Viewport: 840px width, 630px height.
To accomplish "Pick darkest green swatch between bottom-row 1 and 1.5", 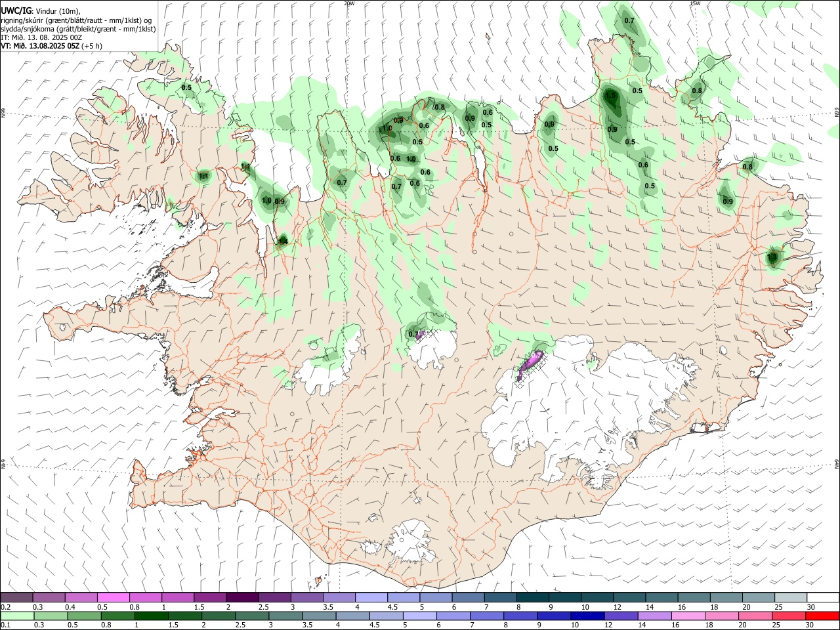I will (x=151, y=616).
